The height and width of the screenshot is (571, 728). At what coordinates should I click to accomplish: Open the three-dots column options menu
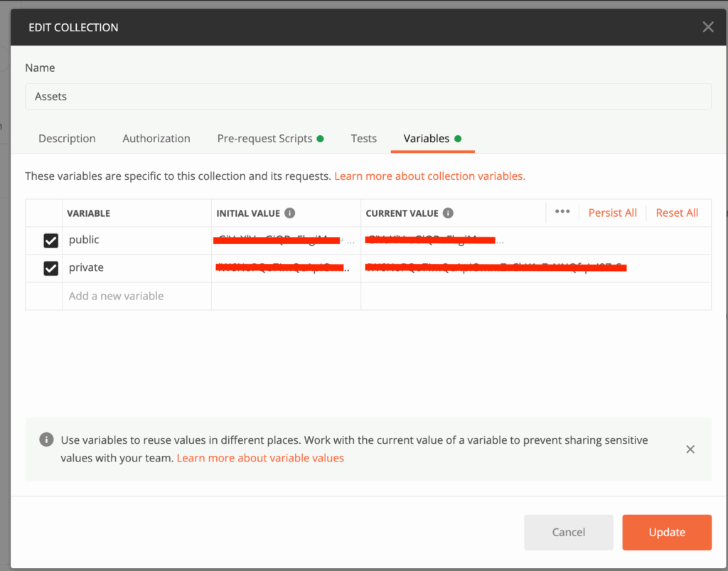click(562, 212)
